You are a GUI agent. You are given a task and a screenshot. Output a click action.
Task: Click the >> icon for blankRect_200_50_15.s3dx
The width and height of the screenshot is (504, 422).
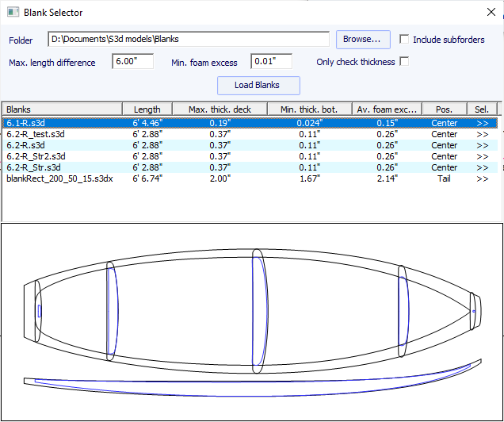point(483,178)
